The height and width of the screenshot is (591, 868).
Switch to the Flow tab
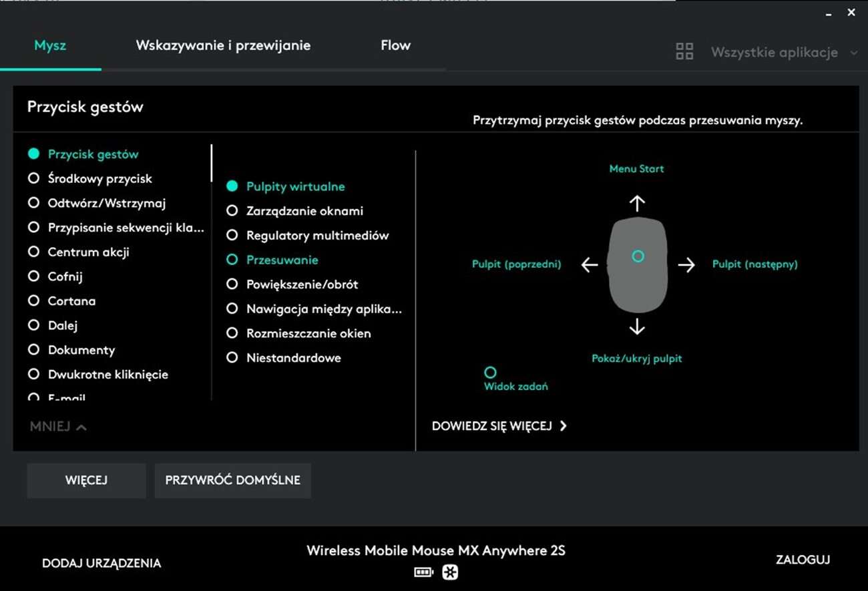pyautogui.click(x=395, y=45)
